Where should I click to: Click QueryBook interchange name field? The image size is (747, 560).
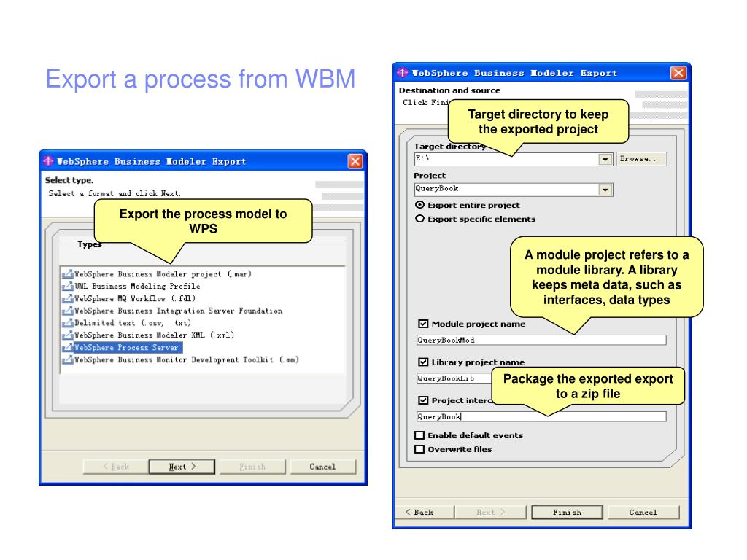[541, 416]
